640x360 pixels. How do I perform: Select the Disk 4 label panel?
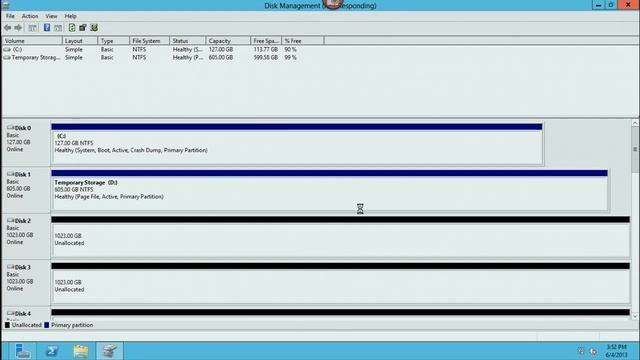pyautogui.click(x=26, y=314)
